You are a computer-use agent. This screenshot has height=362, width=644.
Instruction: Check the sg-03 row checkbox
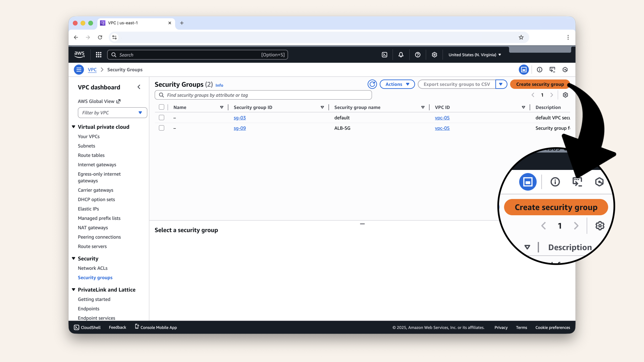(161, 118)
